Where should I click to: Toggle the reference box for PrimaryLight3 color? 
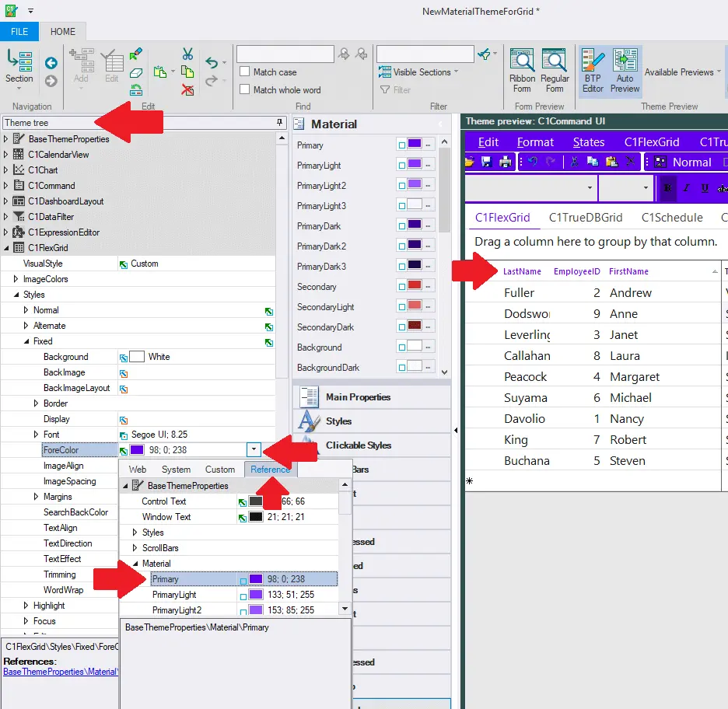click(401, 206)
